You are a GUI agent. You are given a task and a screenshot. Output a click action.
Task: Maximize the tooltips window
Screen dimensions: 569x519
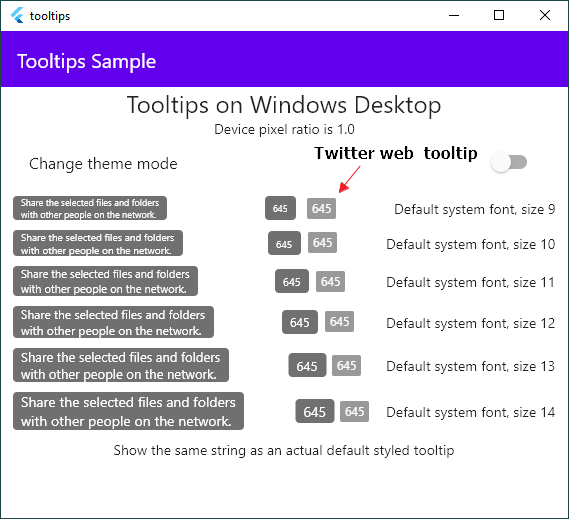click(x=499, y=15)
